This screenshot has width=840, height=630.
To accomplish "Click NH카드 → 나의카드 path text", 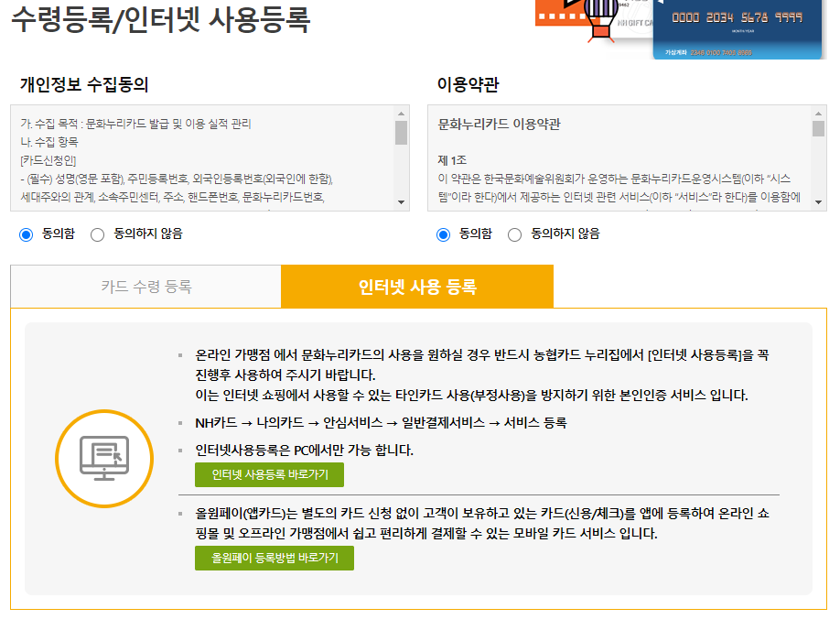I will coord(381,423).
